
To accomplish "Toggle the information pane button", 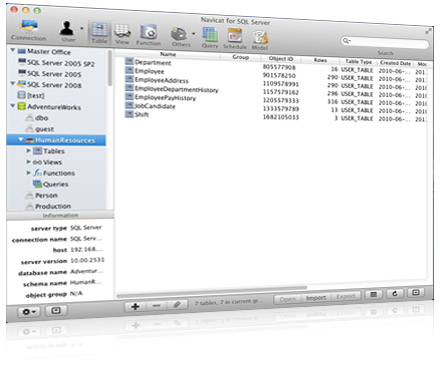I will click(x=56, y=310).
